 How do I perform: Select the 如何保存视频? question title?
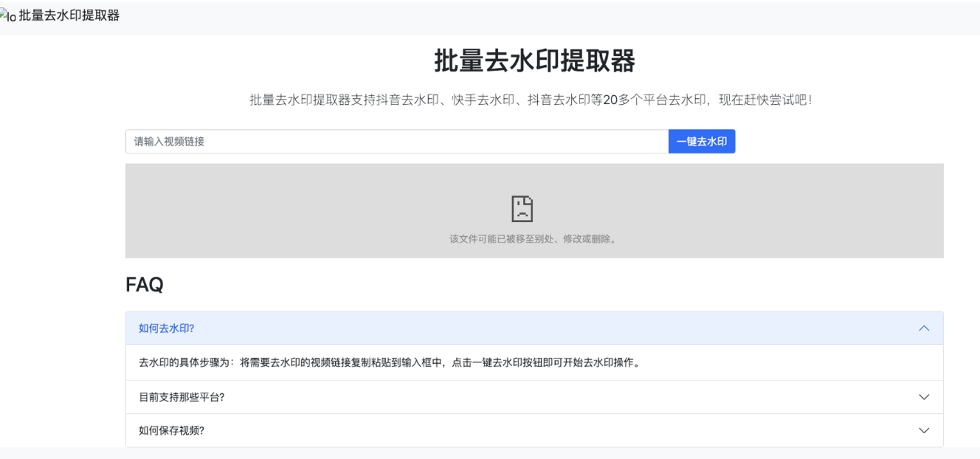(x=171, y=430)
